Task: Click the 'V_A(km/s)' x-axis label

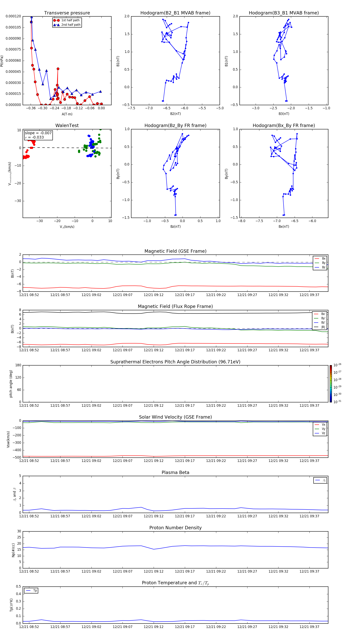Action: pyautogui.click(x=67, y=227)
